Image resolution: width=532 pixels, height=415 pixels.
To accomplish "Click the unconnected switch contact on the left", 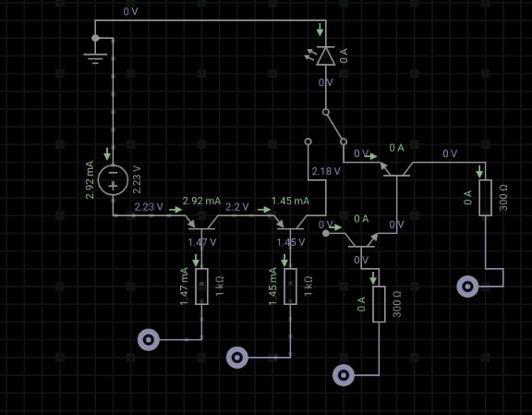I will coord(308,141).
